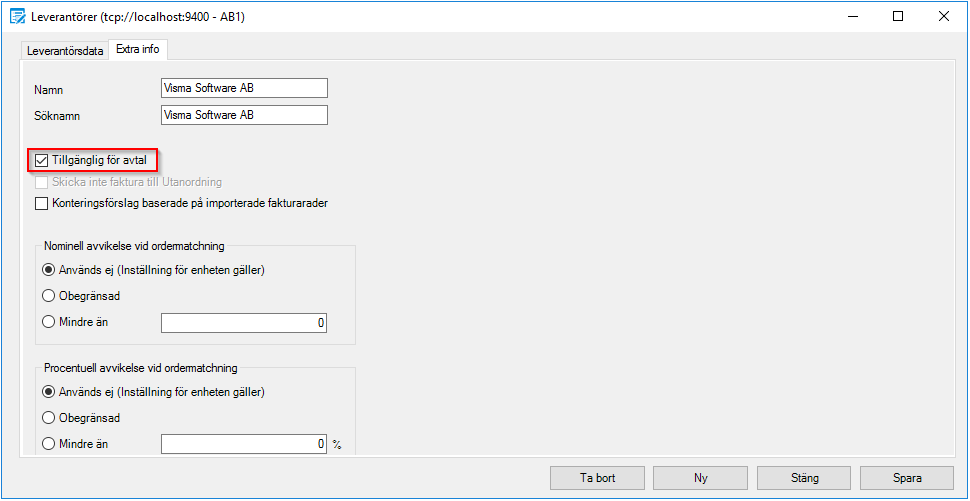Select Mindre än under Nominell avvikelse
This screenshot has height=501, width=970.
(48, 322)
